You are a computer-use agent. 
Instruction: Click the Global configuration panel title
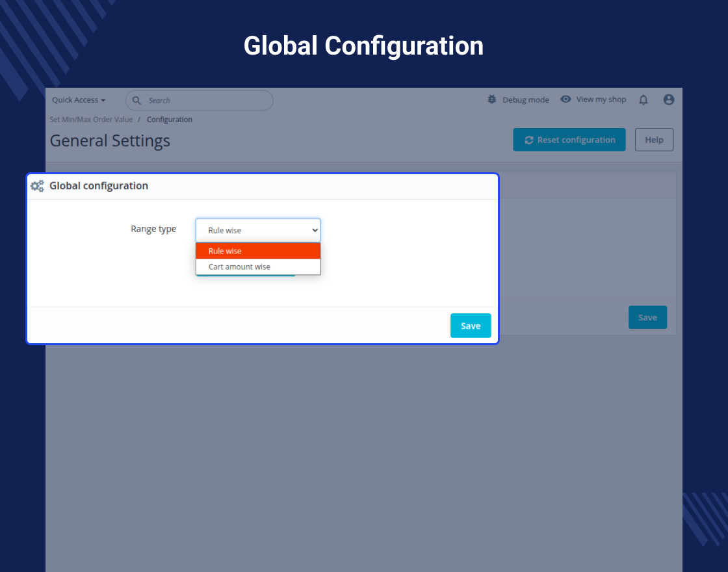(x=99, y=186)
